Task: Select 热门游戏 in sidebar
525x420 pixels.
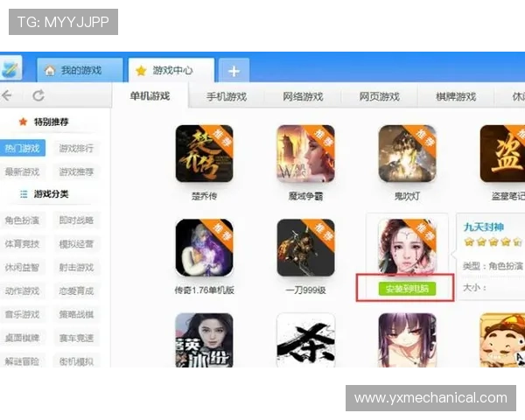Action: click(22, 148)
